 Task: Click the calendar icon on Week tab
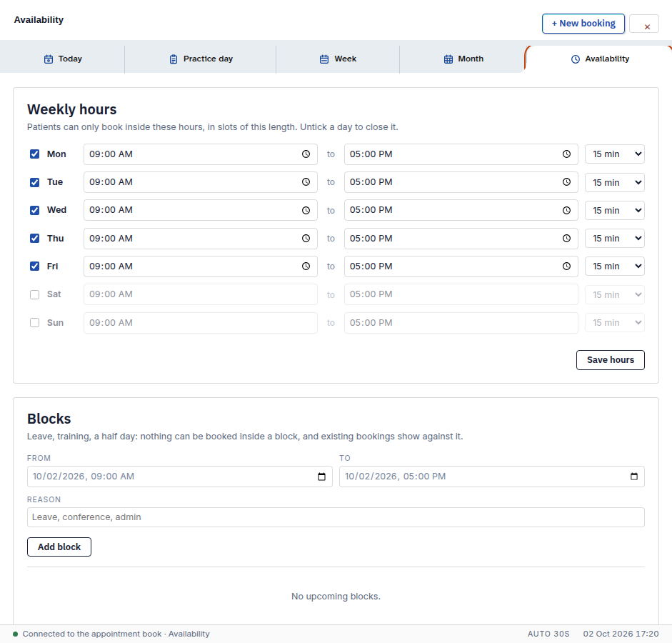[324, 59]
